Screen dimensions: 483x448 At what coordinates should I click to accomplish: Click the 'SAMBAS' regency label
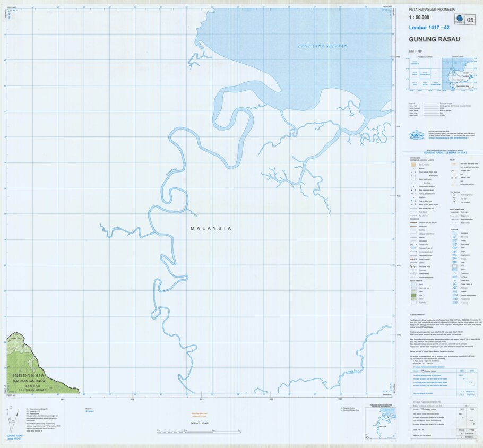pyautogui.click(x=33, y=386)
